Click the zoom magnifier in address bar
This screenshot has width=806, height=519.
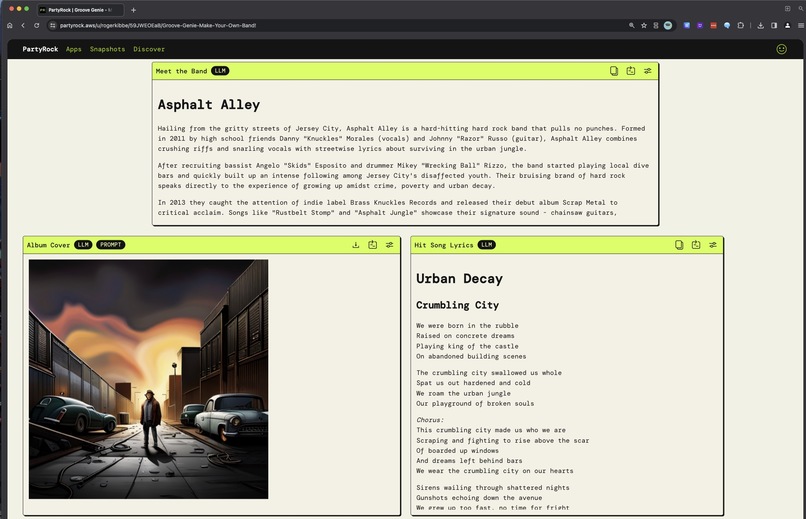[x=632, y=25]
